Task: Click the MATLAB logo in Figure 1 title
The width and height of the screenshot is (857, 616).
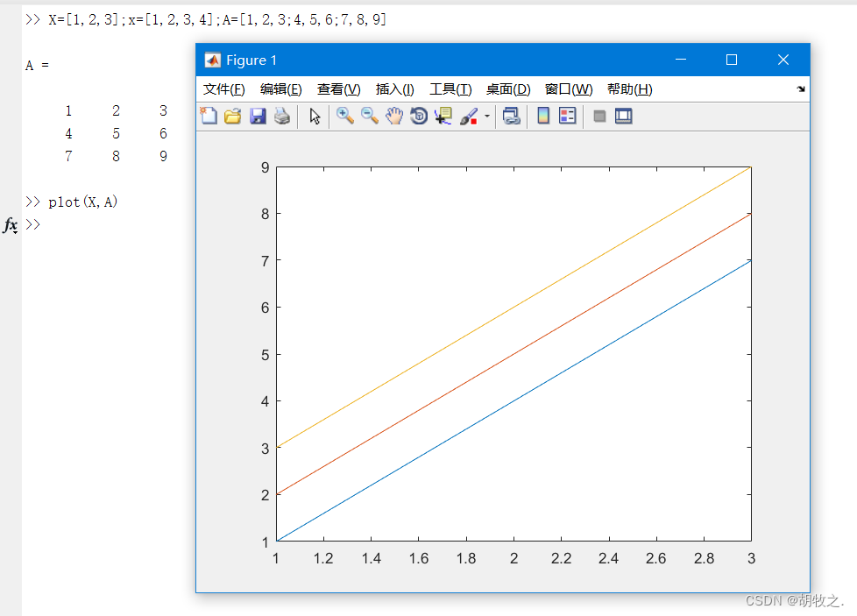Action: (x=213, y=60)
